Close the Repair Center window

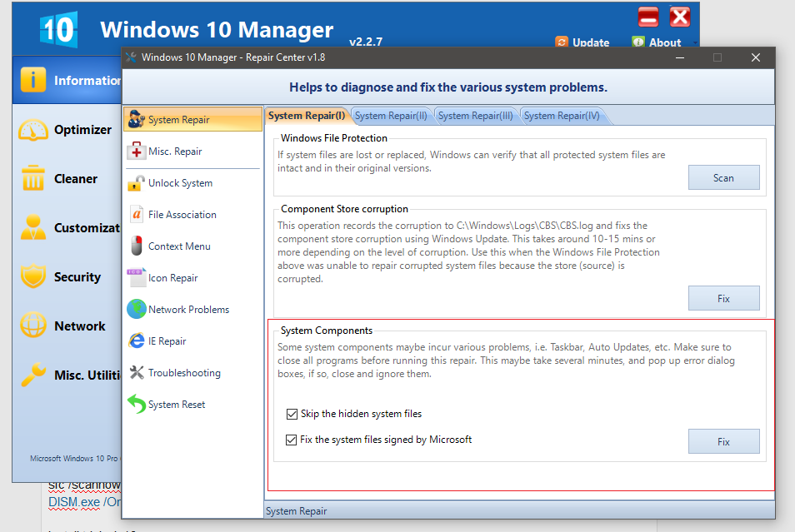coord(756,57)
